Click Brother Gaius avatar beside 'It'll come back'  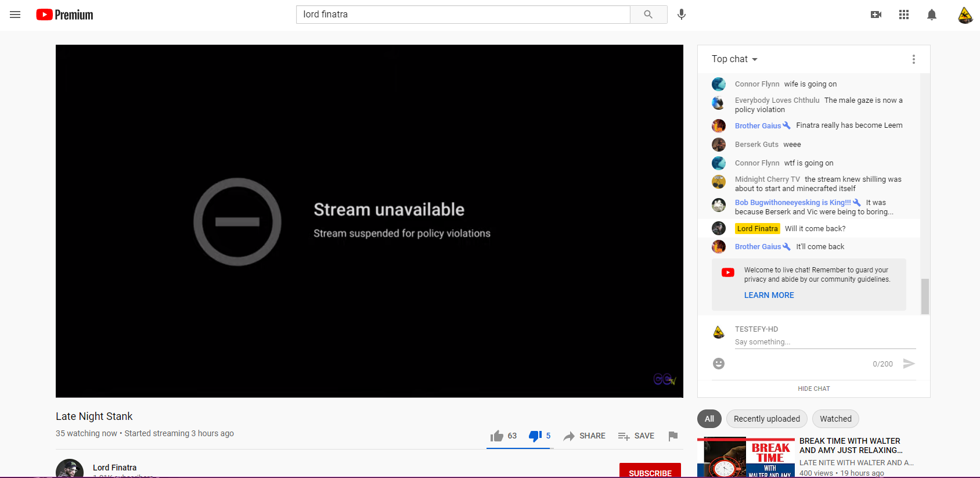(x=719, y=247)
